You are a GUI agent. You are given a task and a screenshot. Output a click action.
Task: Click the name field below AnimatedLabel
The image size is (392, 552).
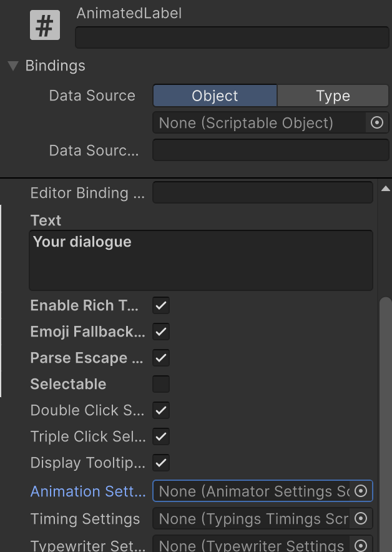coord(232,37)
